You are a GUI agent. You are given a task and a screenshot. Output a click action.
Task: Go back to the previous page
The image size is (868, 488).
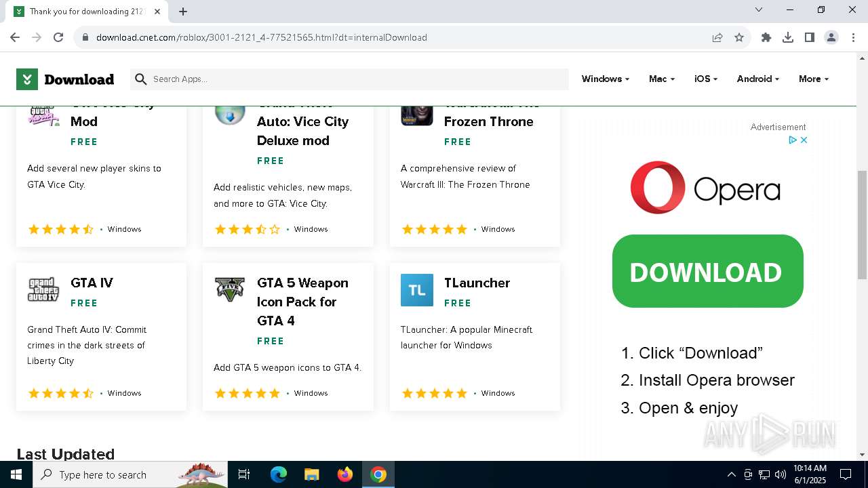(x=15, y=37)
